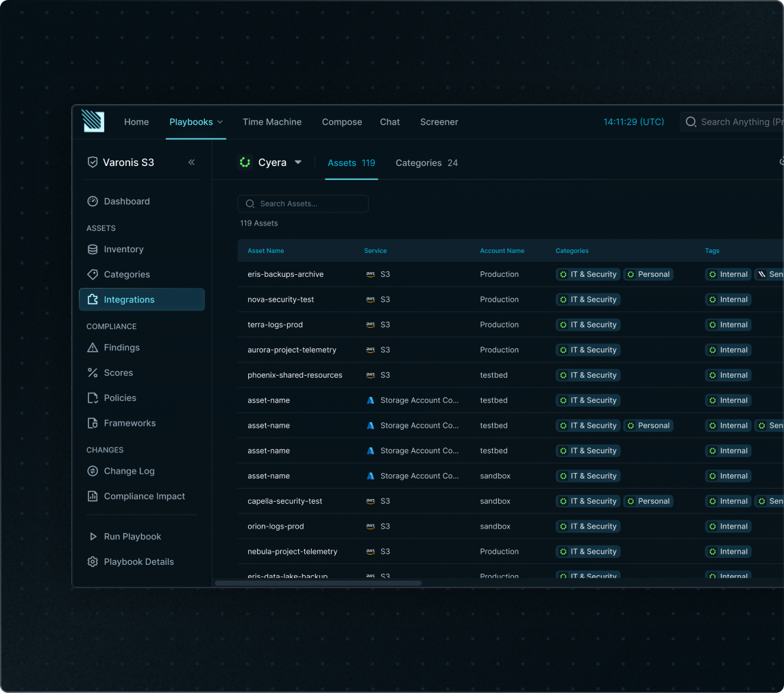
Task: Go to Screener in the top navigation
Action: [439, 121]
